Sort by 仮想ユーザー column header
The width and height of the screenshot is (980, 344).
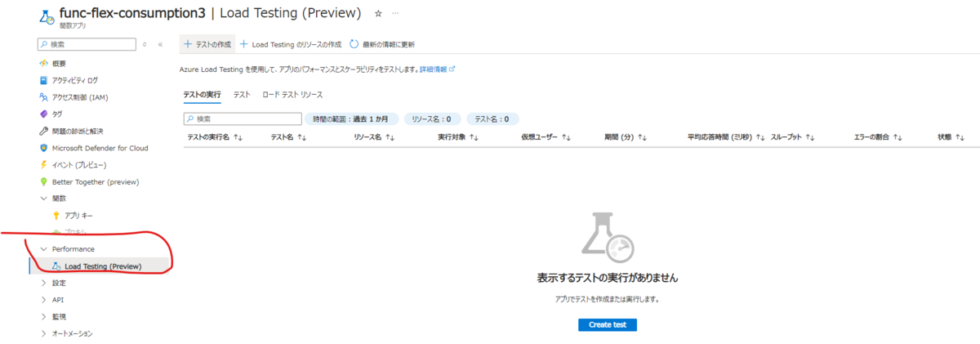point(545,138)
